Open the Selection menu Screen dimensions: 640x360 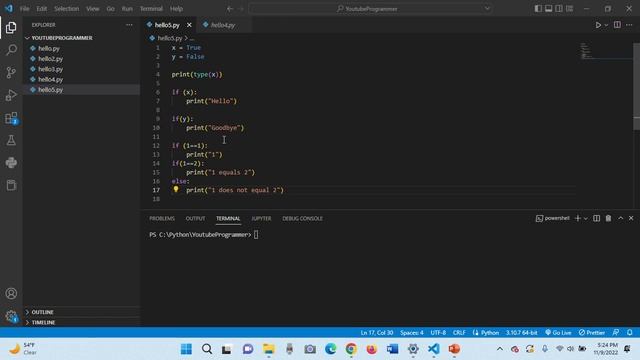click(x=67, y=9)
